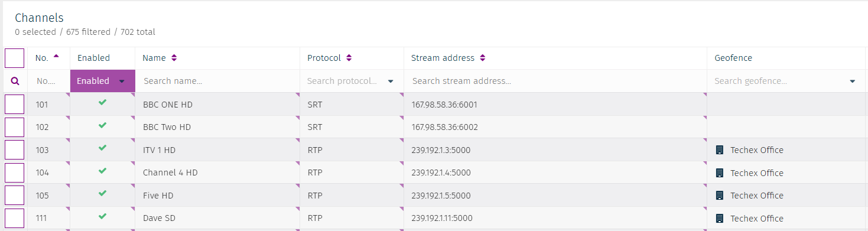The width and height of the screenshot is (868, 231).
Task: Open the Search geofence dropdown
Action: pyautogui.click(x=786, y=81)
